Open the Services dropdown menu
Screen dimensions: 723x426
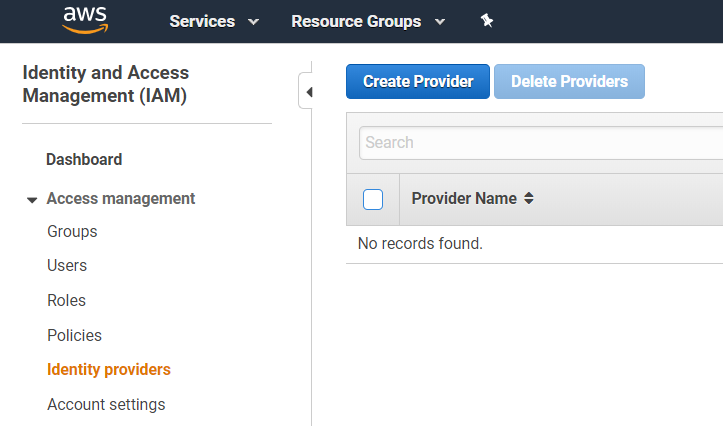tap(214, 21)
